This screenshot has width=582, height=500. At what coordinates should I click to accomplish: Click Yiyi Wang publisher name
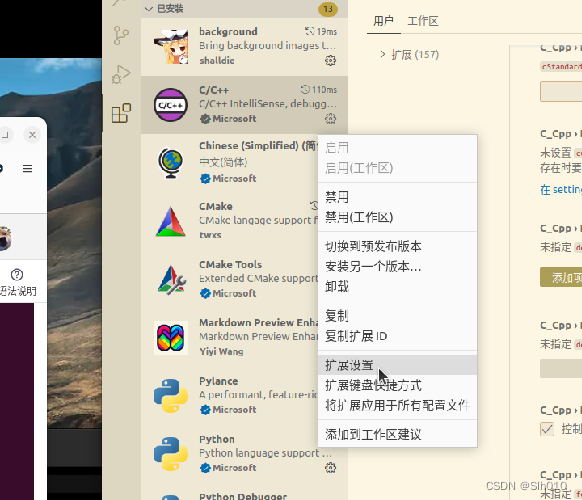coord(221,352)
